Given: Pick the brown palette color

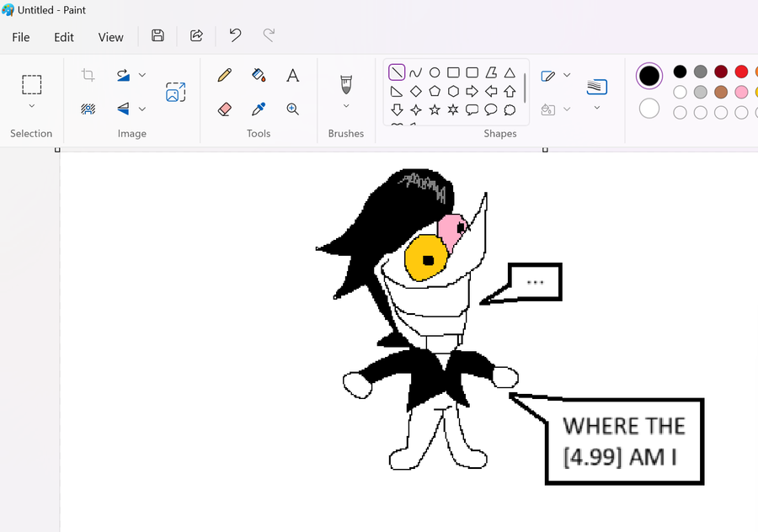Looking at the screenshot, I should pyautogui.click(x=721, y=92).
